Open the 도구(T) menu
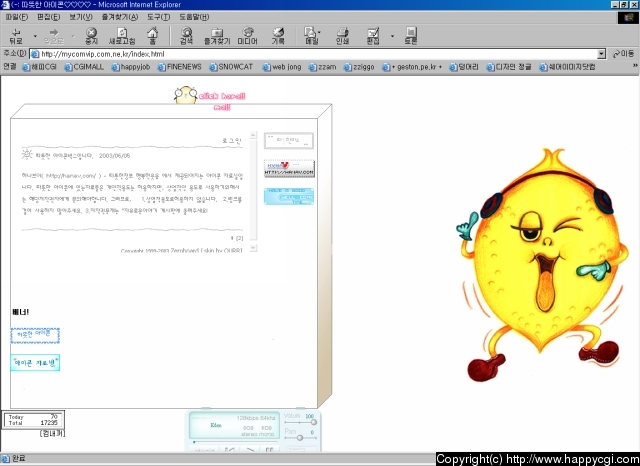Image resolution: width=640 pixels, height=466 pixels. [158, 17]
